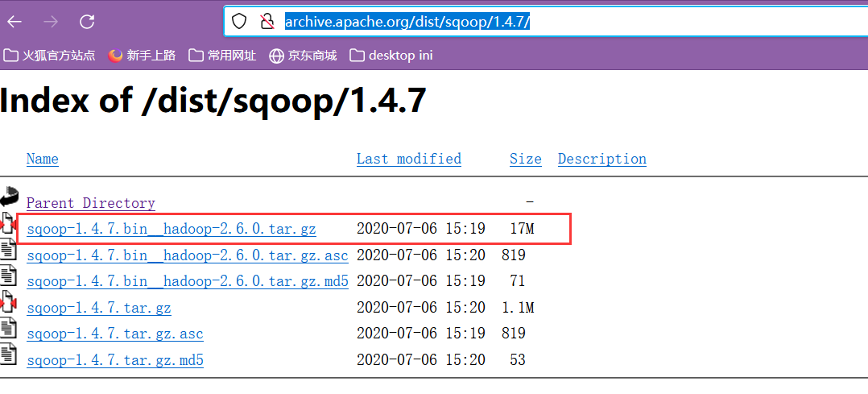This screenshot has width=868, height=394.
Task: Open the 常用网址 bookmark folder
Action: tap(222, 56)
